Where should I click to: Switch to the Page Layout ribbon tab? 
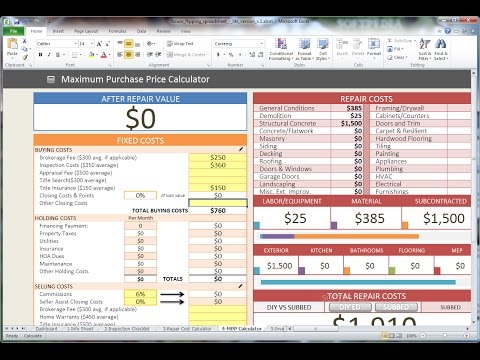pyautogui.click(x=86, y=31)
